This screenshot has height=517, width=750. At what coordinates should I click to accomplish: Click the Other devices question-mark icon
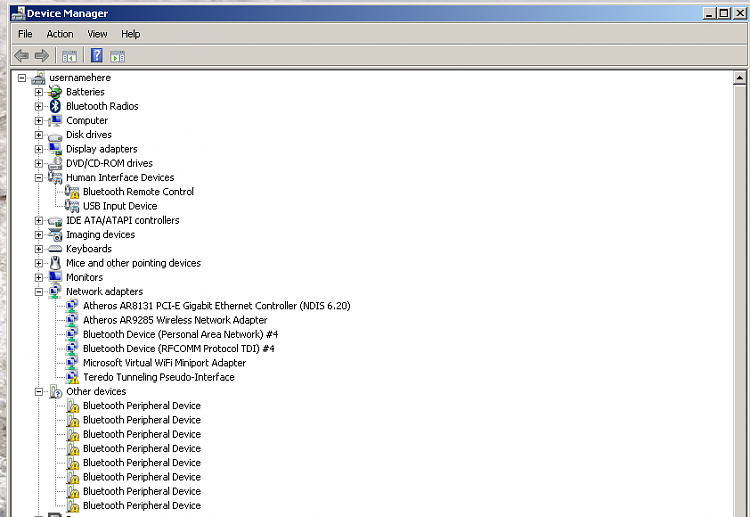pyautogui.click(x=55, y=392)
